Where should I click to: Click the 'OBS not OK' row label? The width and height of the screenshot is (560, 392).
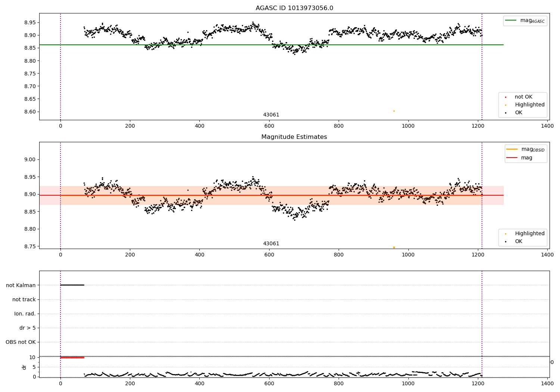(x=21, y=342)
